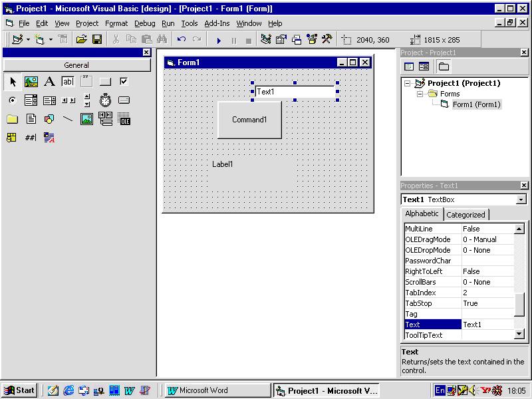
Task: Open dropdown arrow beside Add Form icon
Action: (51, 40)
